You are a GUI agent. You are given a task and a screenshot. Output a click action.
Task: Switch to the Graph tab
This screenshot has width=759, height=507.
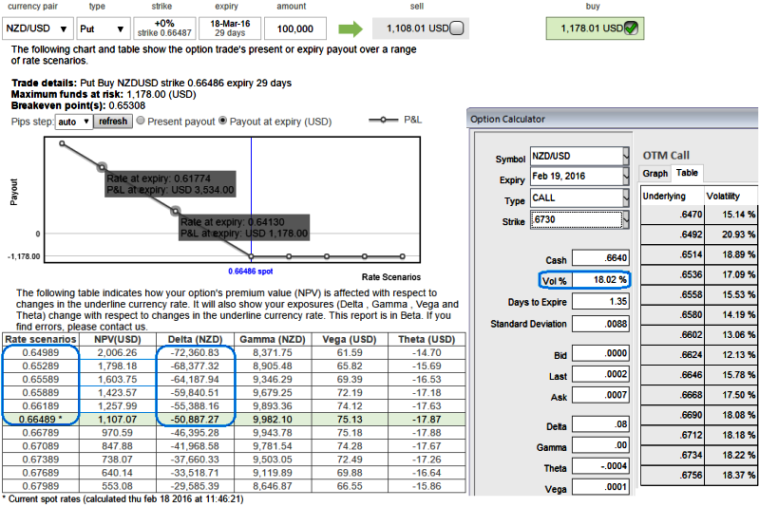(x=656, y=173)
